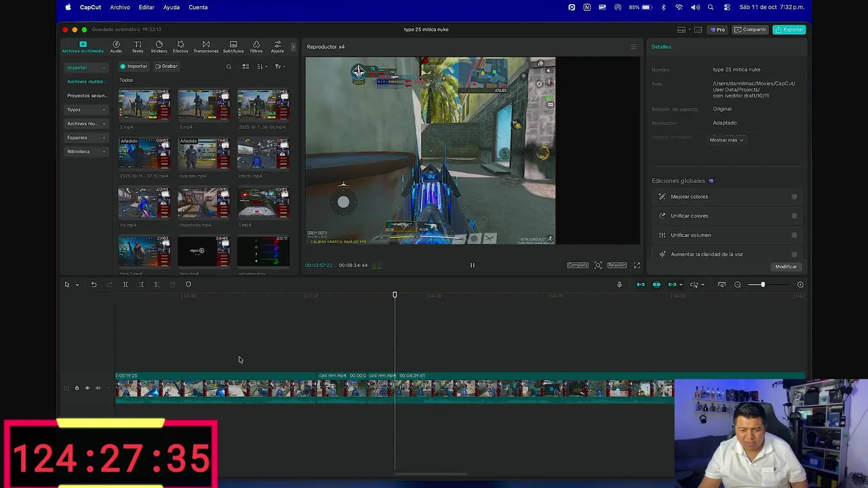Search the media library
868x488 pixels.
[229, 66]
